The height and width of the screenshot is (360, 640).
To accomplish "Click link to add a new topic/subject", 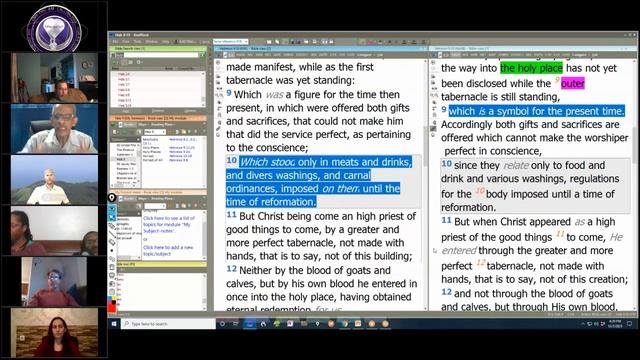I will (168, 250).
